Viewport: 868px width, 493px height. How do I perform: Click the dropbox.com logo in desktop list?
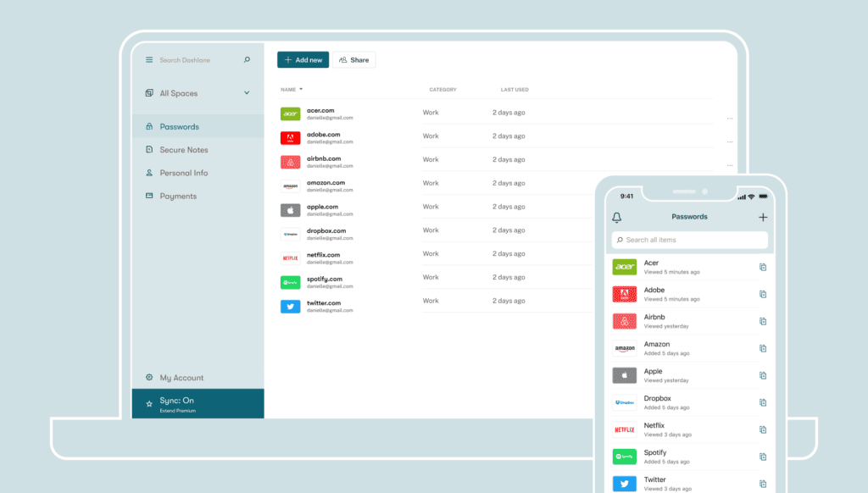tap(290, 234)
